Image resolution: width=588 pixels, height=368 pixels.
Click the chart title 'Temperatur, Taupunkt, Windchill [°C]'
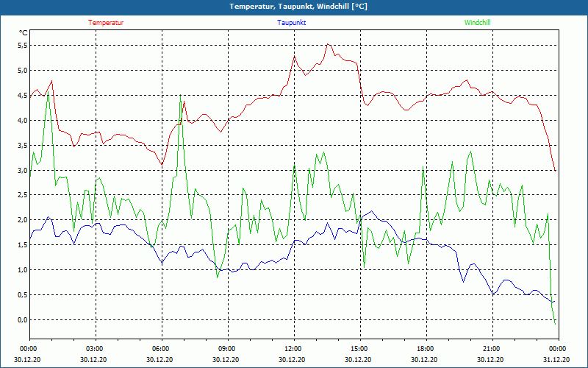tap(298, 7)
